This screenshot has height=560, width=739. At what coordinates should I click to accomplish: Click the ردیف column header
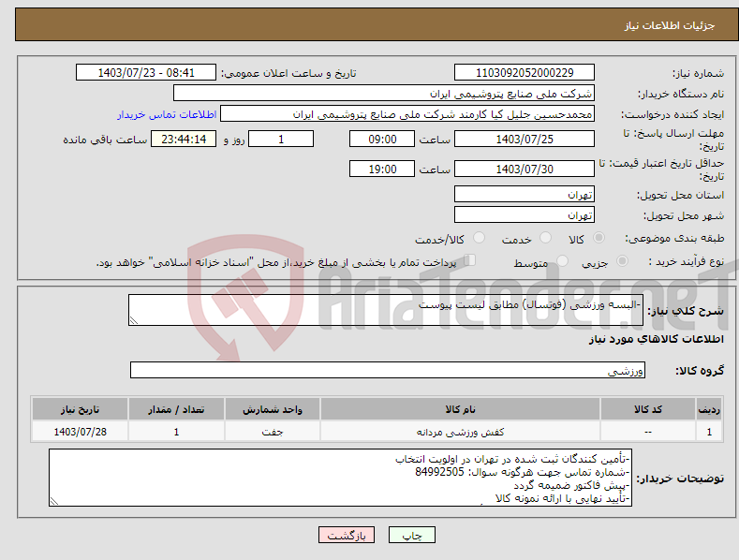[709, 409]
